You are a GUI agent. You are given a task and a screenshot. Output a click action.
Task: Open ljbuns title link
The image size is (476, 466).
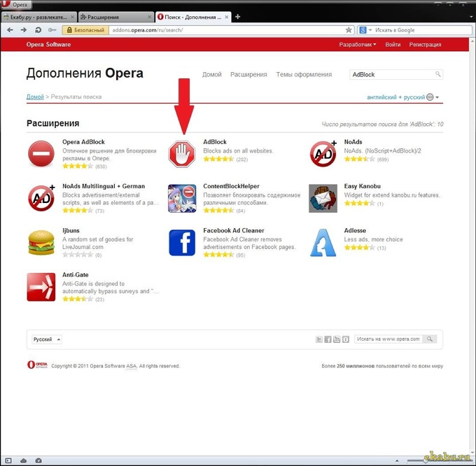click(71, 230)
